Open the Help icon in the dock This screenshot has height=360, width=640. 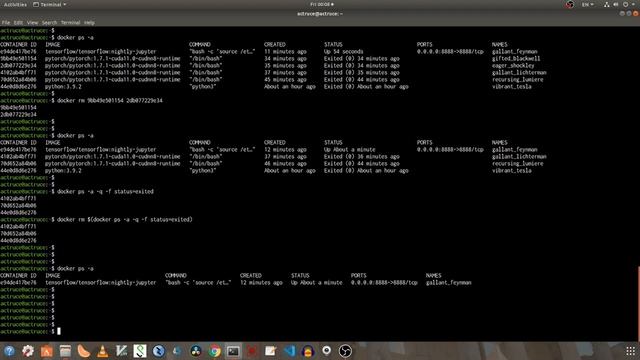[9, 351]
